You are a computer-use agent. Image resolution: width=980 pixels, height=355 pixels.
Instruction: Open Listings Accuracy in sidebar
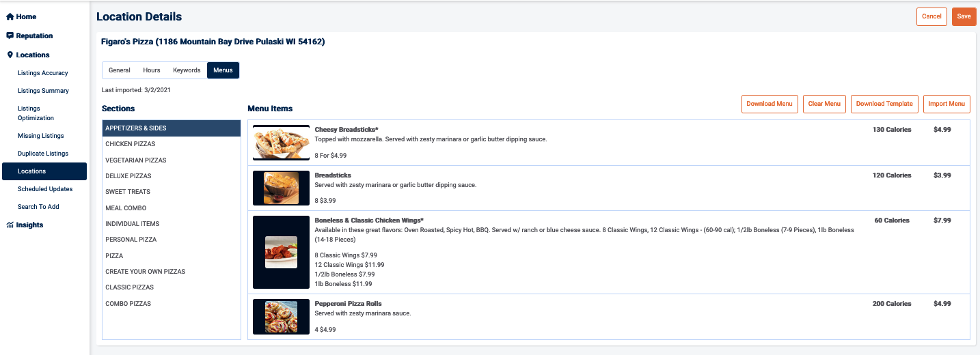tap(43, 73)
